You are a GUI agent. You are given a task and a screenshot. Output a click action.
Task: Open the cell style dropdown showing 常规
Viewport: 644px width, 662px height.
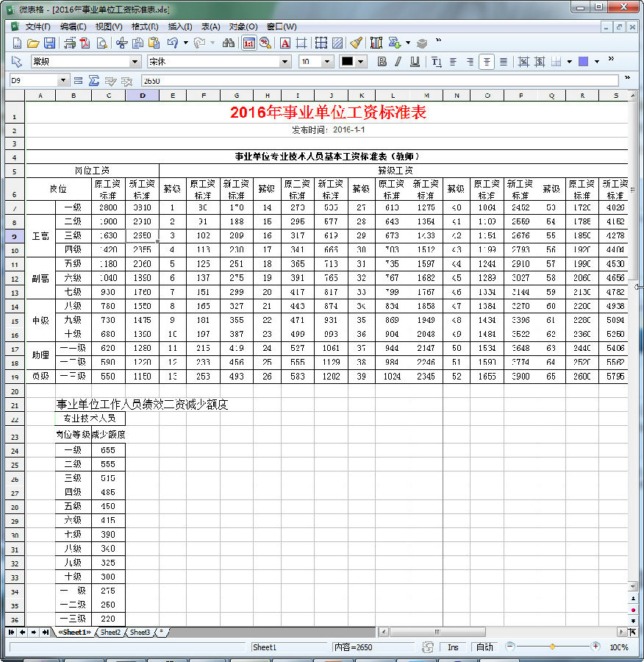coord(135,62)
